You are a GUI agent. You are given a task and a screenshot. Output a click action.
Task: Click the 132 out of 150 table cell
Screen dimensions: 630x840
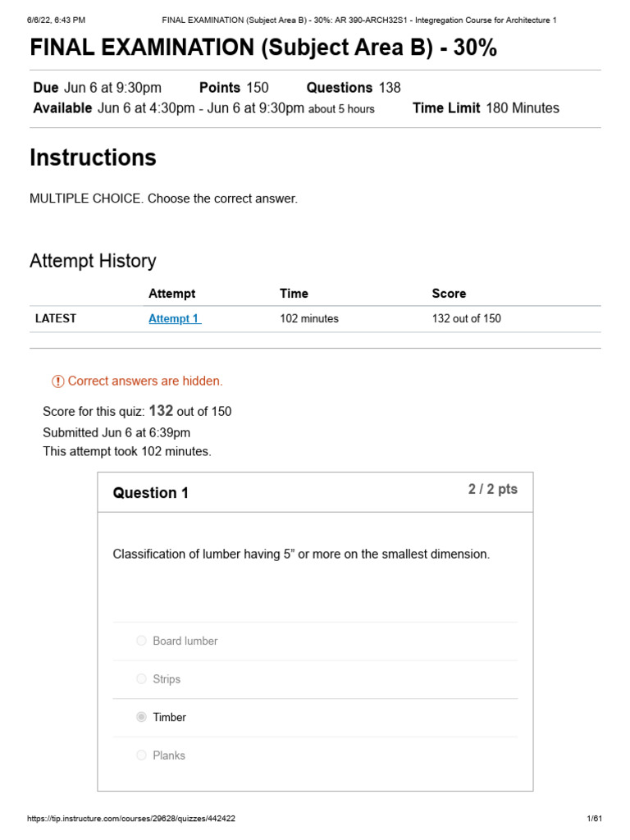point(466,319)
